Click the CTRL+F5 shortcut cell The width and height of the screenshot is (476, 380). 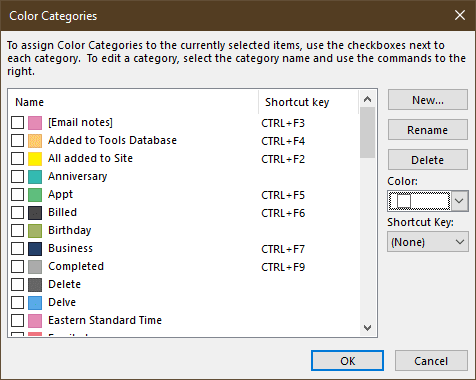(x=283, y=195)
